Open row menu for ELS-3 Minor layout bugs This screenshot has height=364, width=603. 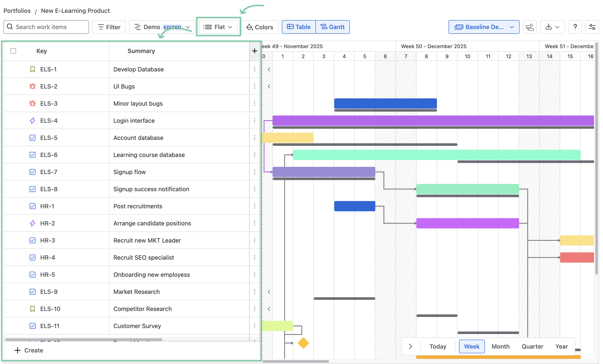(x=254, y=104)
